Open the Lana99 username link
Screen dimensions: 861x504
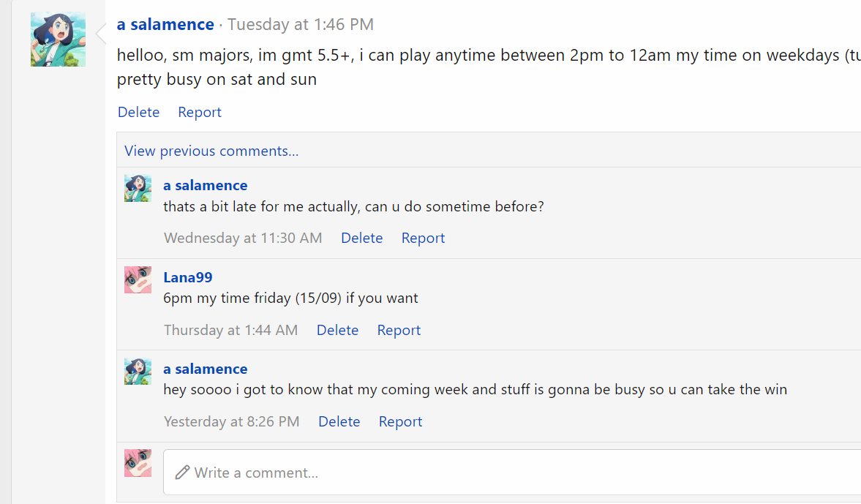point(187,277)
